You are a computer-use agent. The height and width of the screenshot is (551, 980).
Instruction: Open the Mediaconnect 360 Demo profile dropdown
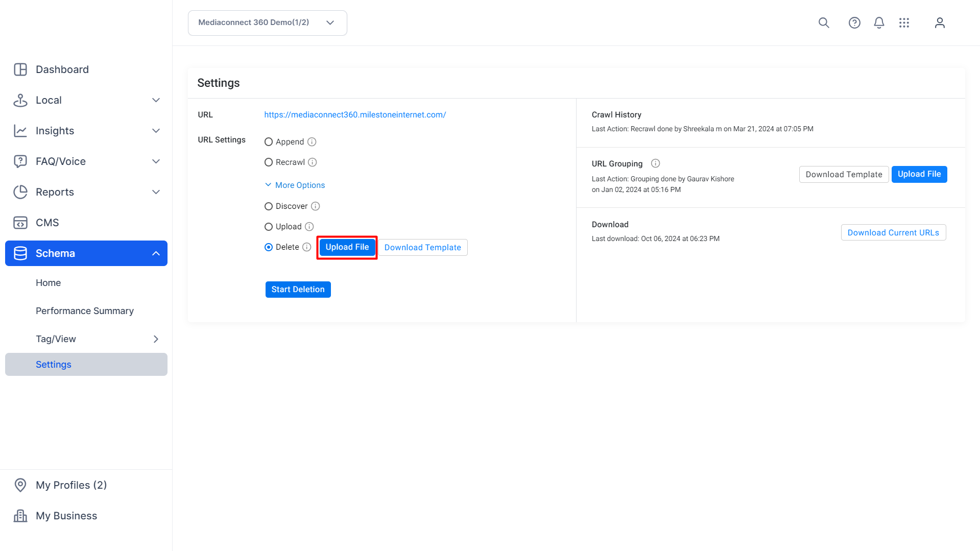(268, 23)
